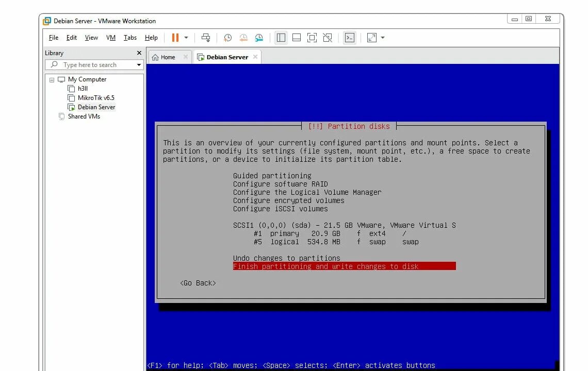Select Finish partitioning and write changes option
The width and height of the screenshot is (588, 371).
click(x=325, y=266)
